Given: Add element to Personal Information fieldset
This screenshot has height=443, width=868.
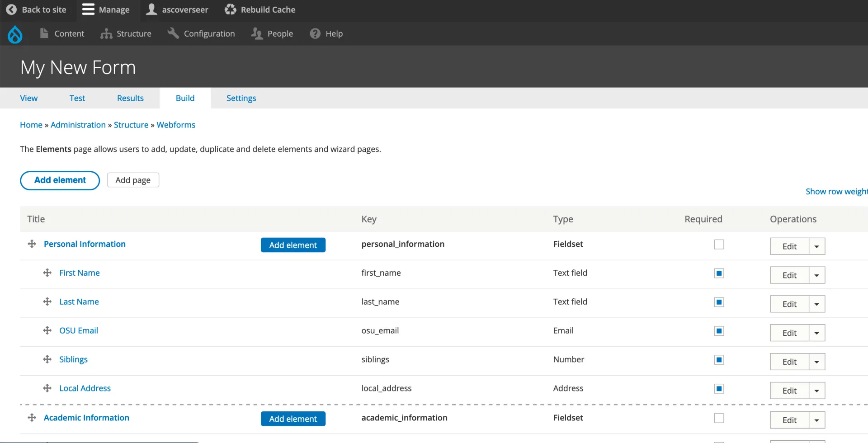Looking at the screenshot, I should [293, 245].
